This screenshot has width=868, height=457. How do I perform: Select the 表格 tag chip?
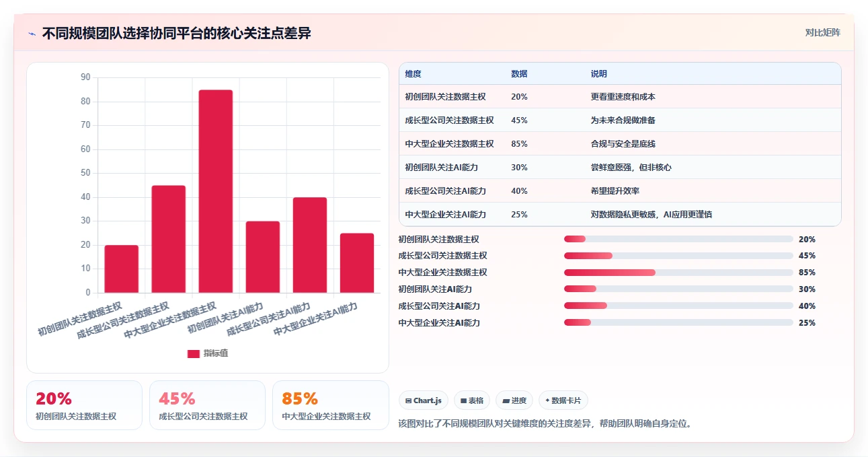472,400
